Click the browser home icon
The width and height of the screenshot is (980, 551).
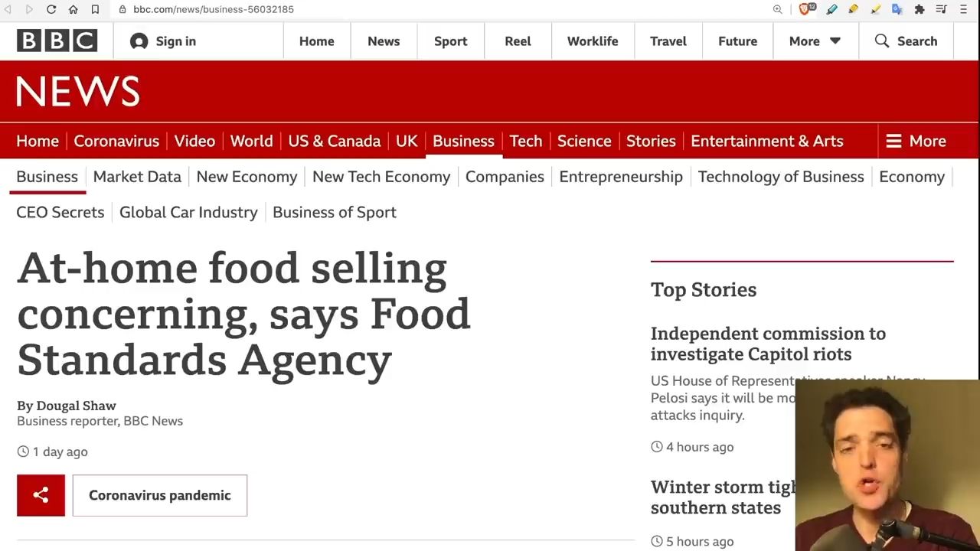coord(73,9)
